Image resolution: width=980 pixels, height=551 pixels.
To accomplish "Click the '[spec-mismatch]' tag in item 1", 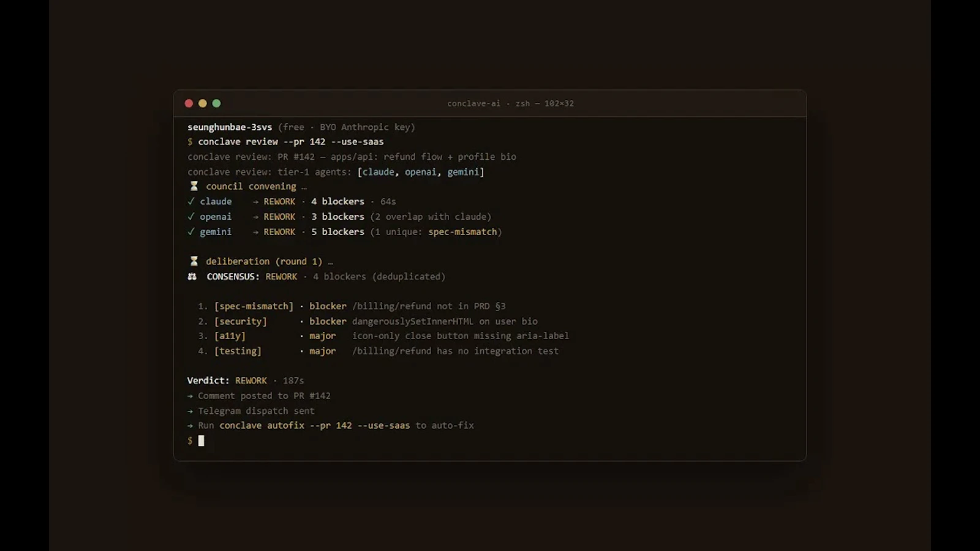I will pyautogui.click(x=254, y=306).
